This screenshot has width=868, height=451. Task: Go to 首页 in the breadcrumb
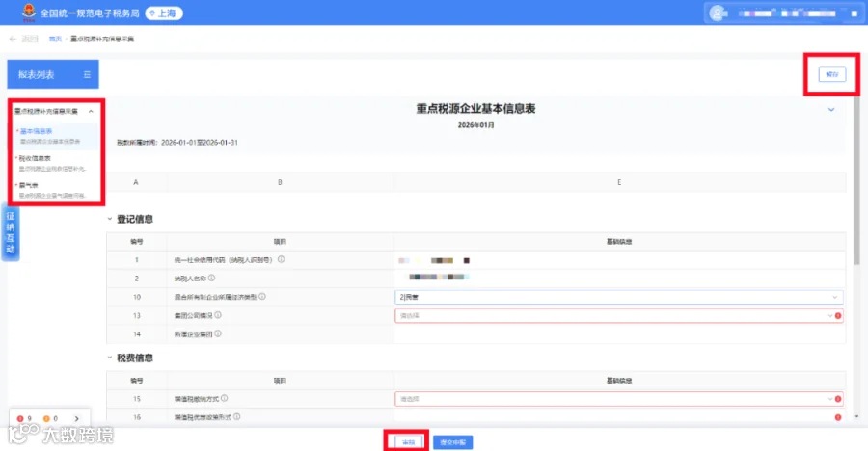pos(55,39)
